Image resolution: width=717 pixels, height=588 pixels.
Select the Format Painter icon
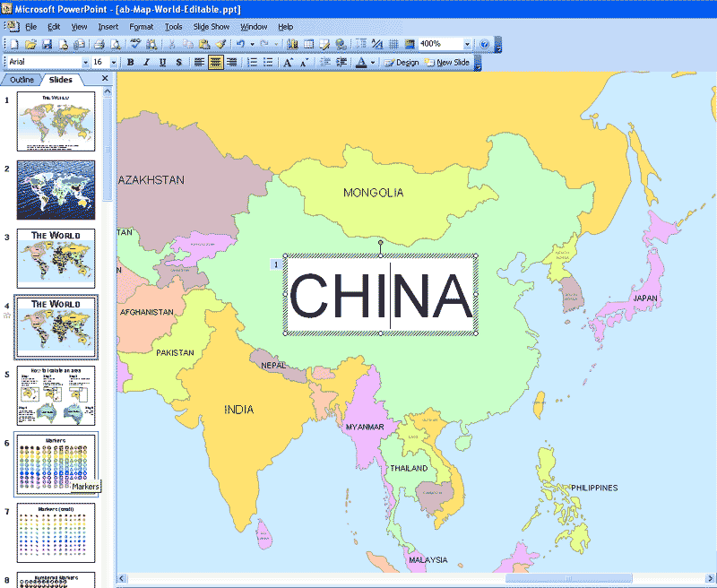220,42
